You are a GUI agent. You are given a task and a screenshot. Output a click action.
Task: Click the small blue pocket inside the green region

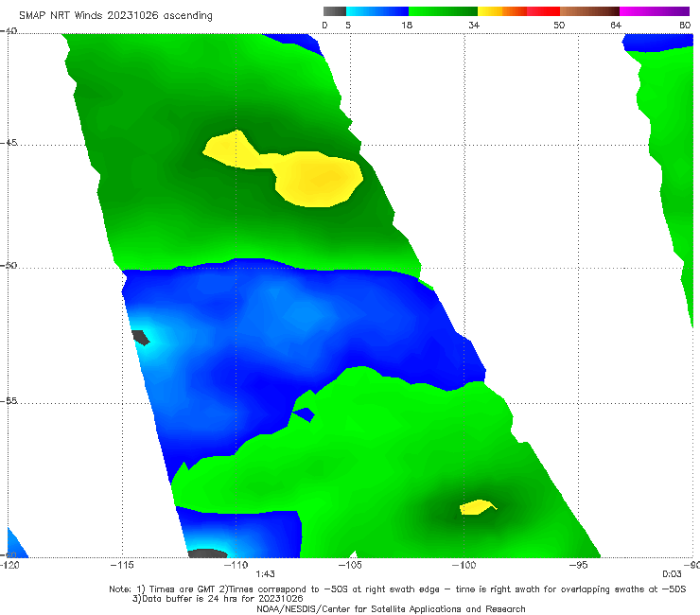click(305, 415)
